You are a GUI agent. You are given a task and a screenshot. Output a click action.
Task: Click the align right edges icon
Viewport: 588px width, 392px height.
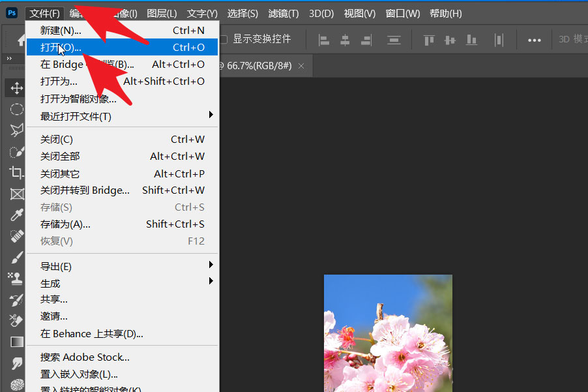pos(366,40)
